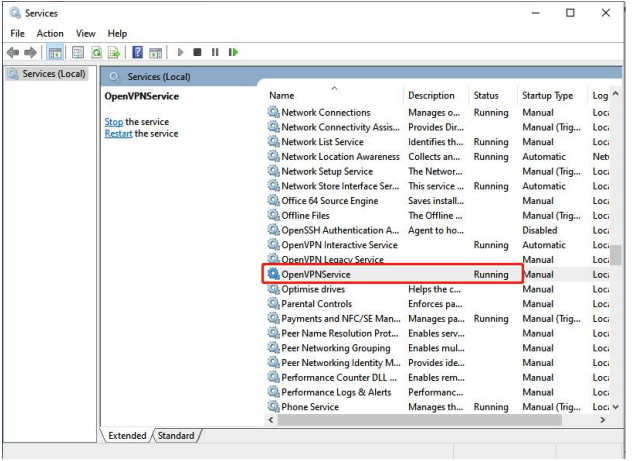This screenshot has height=461, width=633.
Task: Click the Back arrow toolbar icon
Action: tap(13, 52)
